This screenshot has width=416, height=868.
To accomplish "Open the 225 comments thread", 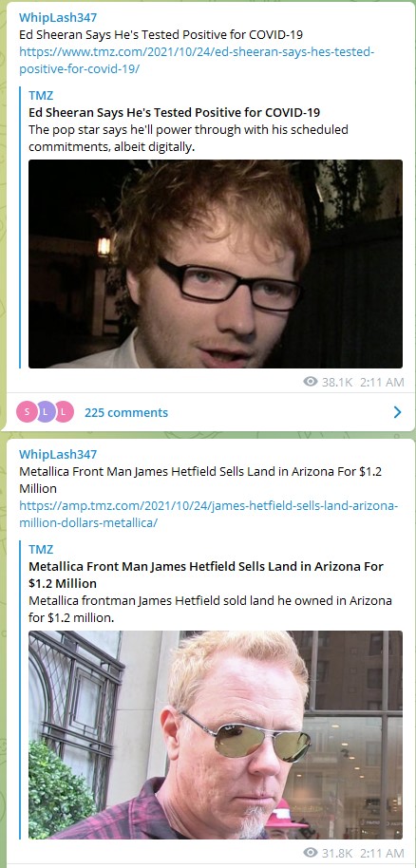I will [126, 412].
